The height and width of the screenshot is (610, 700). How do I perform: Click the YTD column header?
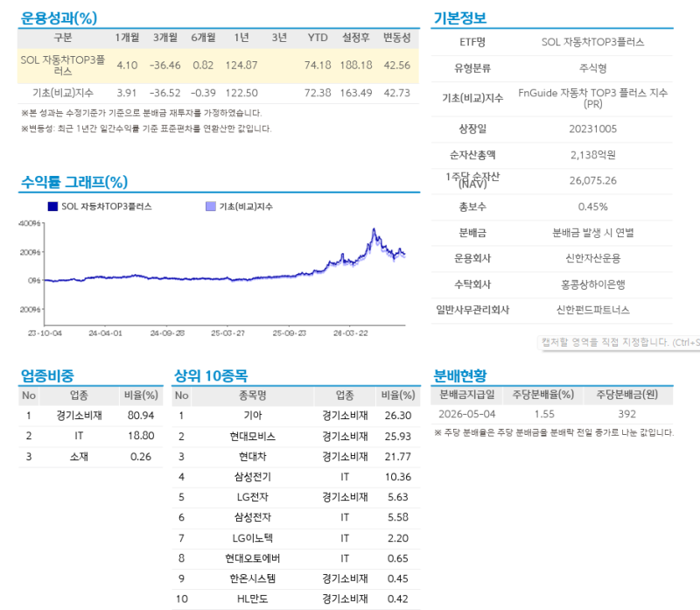tap(318, 38)
